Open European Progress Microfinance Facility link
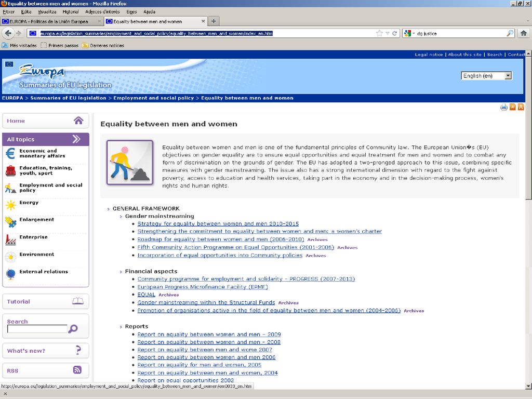This screenshot has width=532, height=399. click(203, 287)
